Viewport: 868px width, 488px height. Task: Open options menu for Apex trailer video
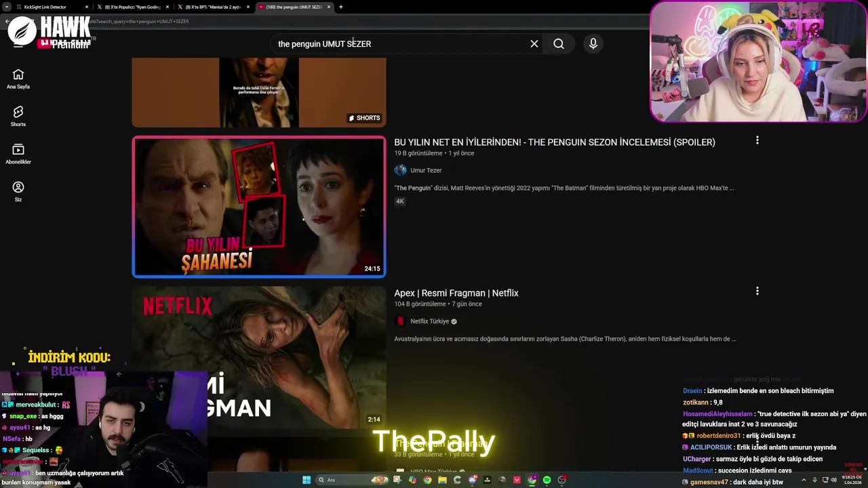point(757,291)
